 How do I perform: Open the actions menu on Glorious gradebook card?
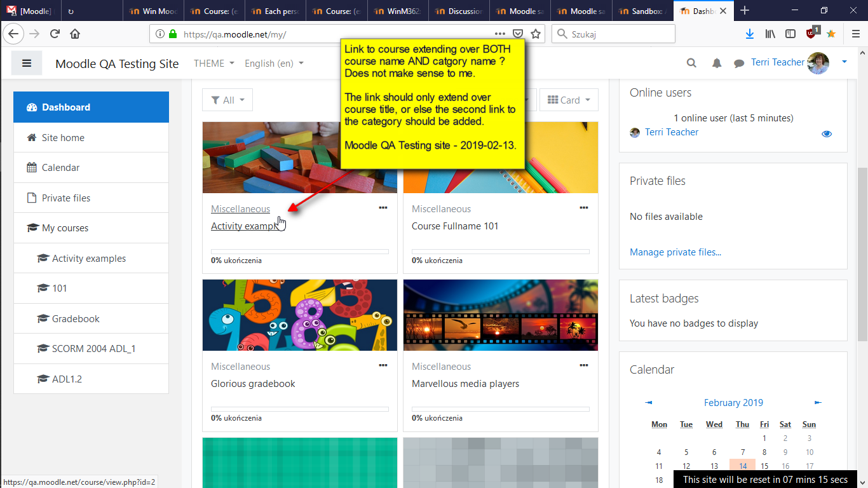[383, 365]
